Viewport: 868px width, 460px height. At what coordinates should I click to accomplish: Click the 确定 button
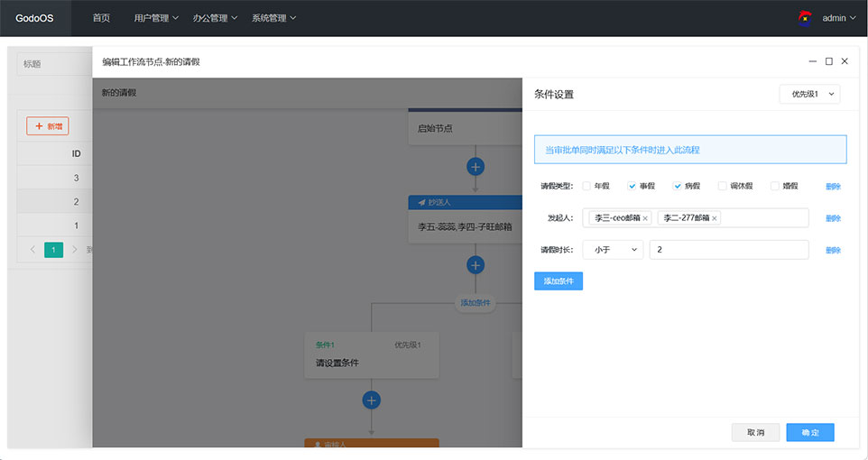pos(810,432)
